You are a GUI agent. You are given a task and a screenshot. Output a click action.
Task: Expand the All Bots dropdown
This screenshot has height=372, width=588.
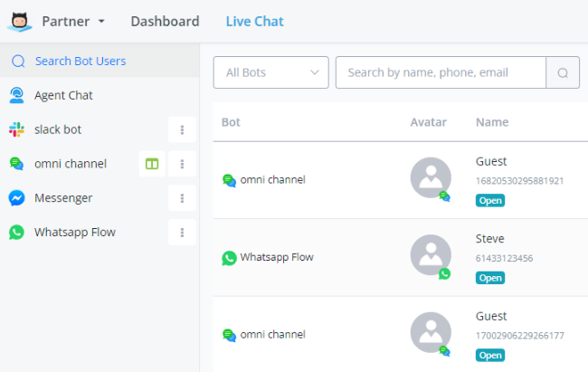pos(270,72)
